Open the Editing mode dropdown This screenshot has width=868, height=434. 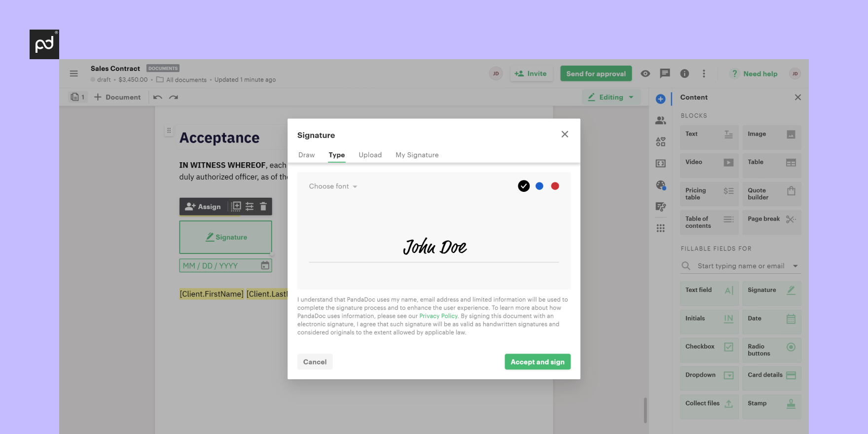(611, 97)
